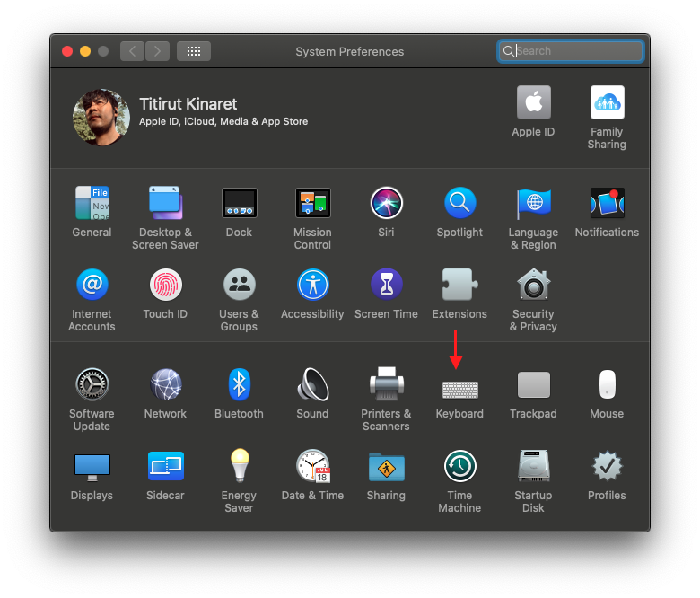This screenshot has width=700, height=598.
Task: Open Energy Saver preferences
Action: pyautogui.click(x=239, y=467)
